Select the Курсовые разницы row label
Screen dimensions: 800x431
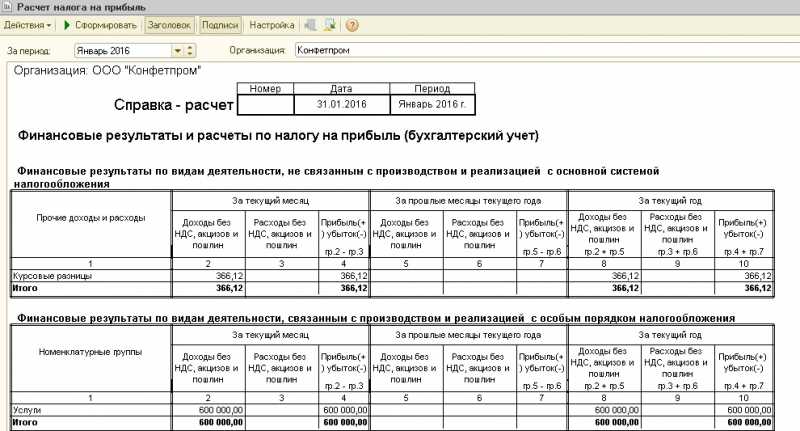(53, 276)
